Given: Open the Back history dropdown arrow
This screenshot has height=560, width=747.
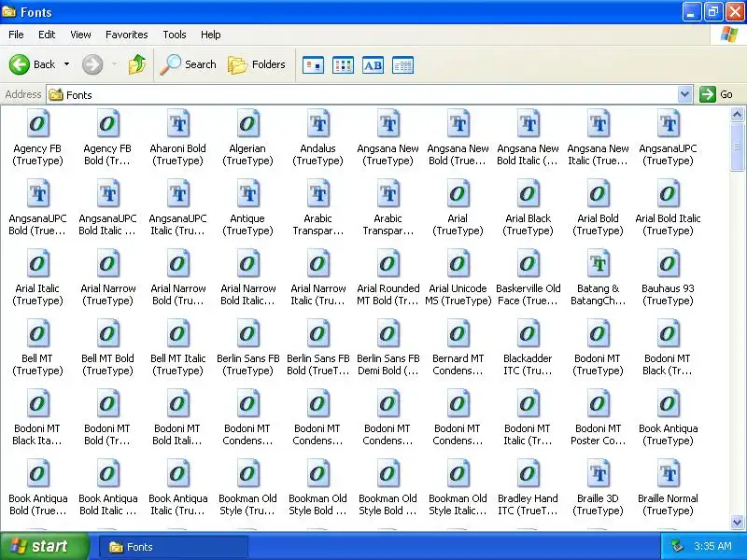Looking at the screenshot, I should tap(66, 64).
